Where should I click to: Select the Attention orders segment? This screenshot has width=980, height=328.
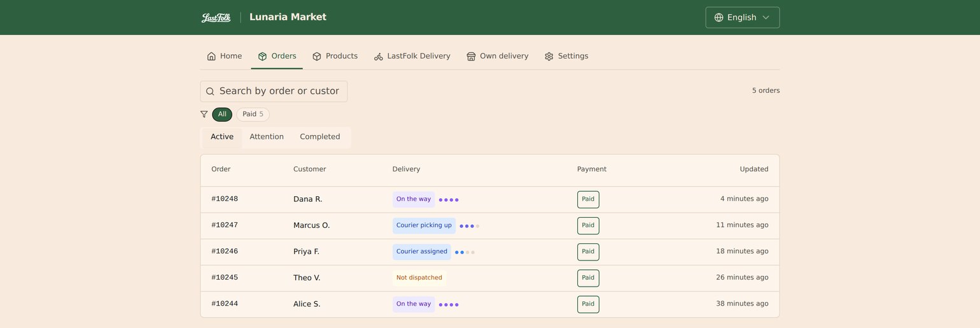[x=267, y=137]
